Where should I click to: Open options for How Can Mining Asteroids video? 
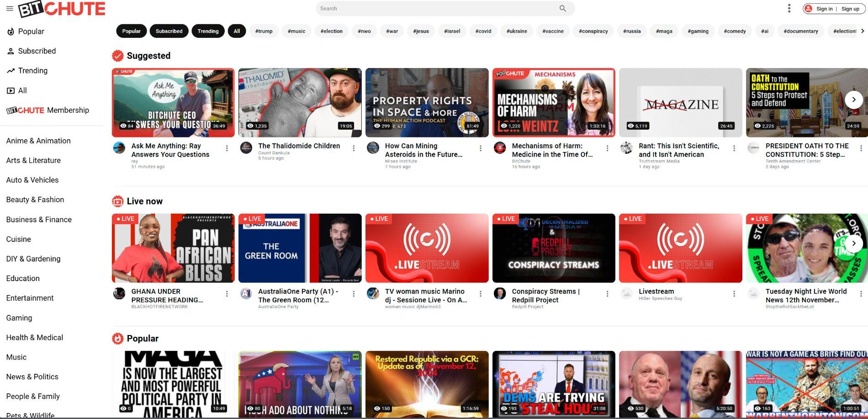click(x=481, y=148)
